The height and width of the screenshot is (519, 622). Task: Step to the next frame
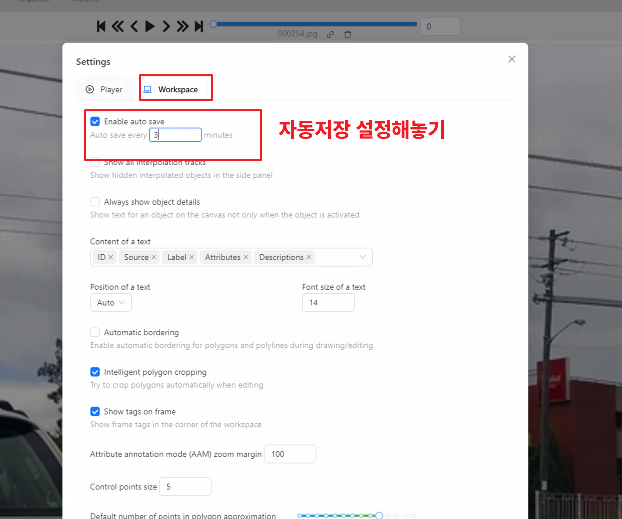[166, 26]
